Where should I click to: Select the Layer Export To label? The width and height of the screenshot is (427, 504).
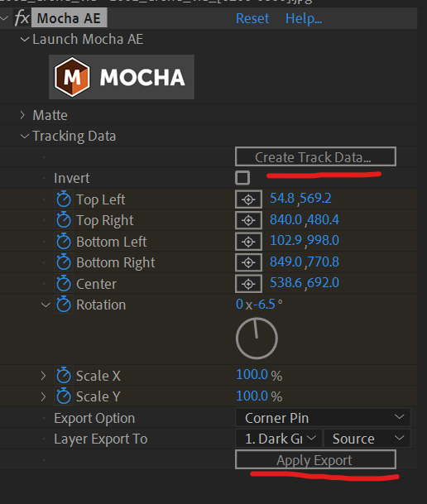click(101, 439)
